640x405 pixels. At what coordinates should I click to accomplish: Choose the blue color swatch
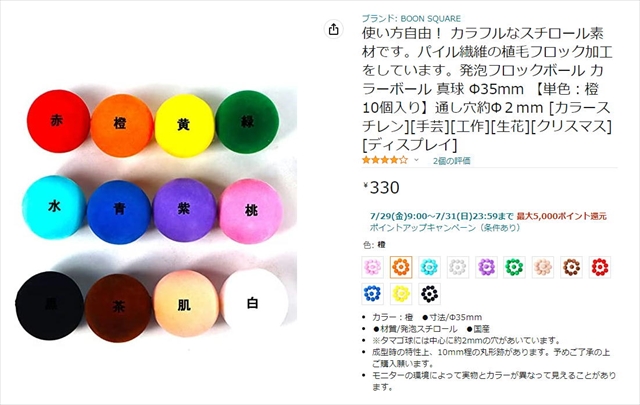coord(372,294)
